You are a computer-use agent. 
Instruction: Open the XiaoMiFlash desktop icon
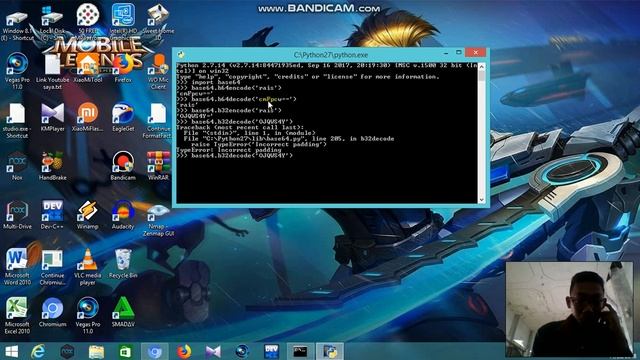click(x=88, y=117)
